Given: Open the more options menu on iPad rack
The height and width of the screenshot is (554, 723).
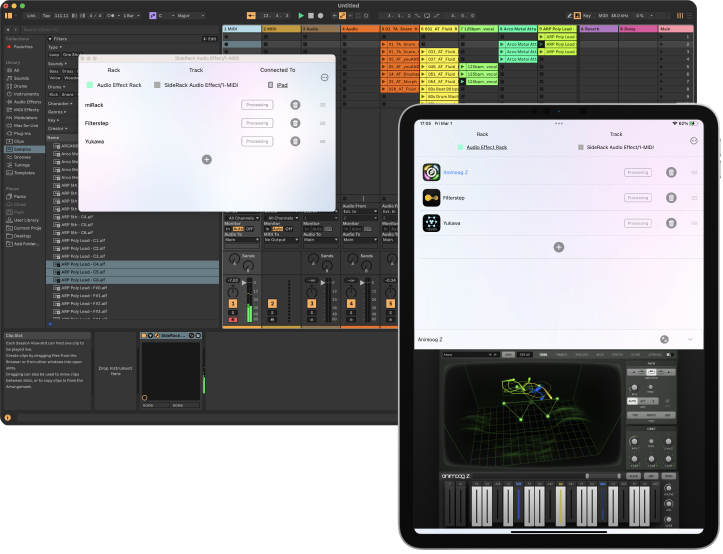Looking at the screenshot, I should pos(694,141).
